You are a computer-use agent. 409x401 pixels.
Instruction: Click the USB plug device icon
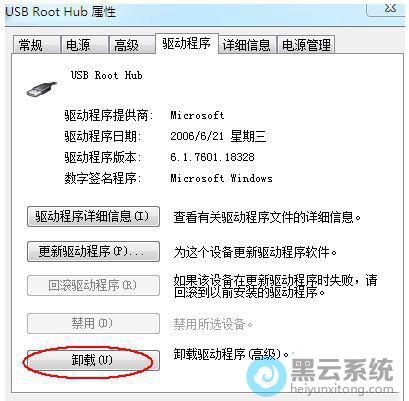41,88
